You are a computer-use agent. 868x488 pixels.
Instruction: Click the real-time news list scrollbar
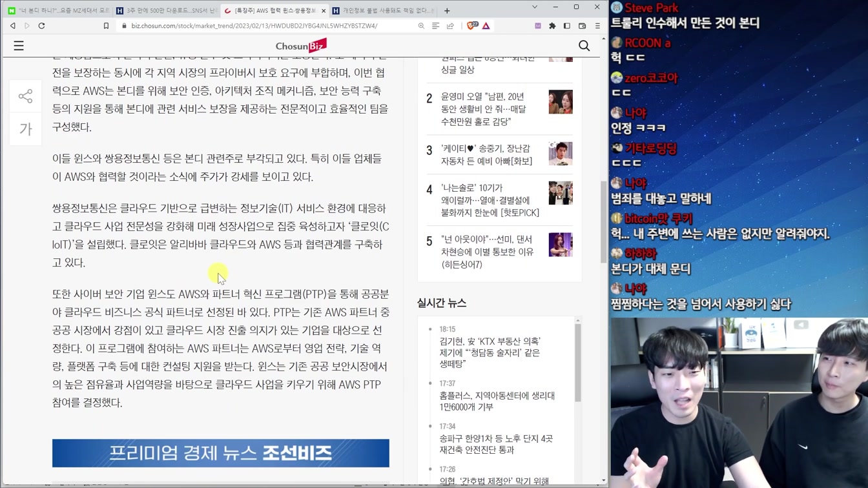point(578,361)
